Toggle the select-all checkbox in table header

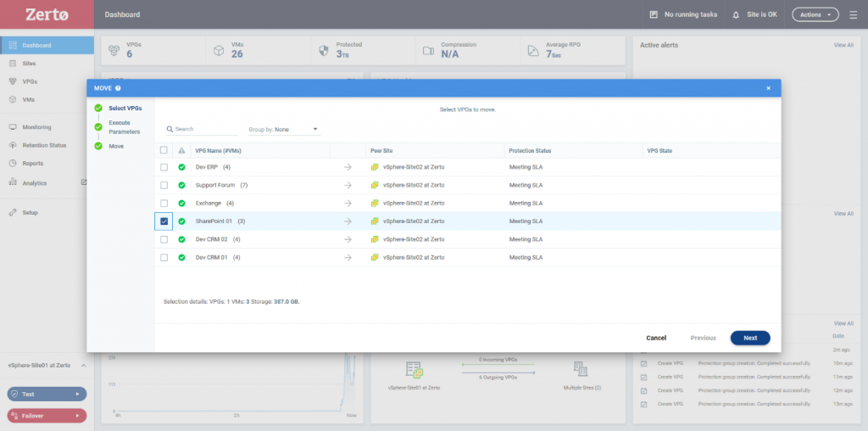click(164, 151)
